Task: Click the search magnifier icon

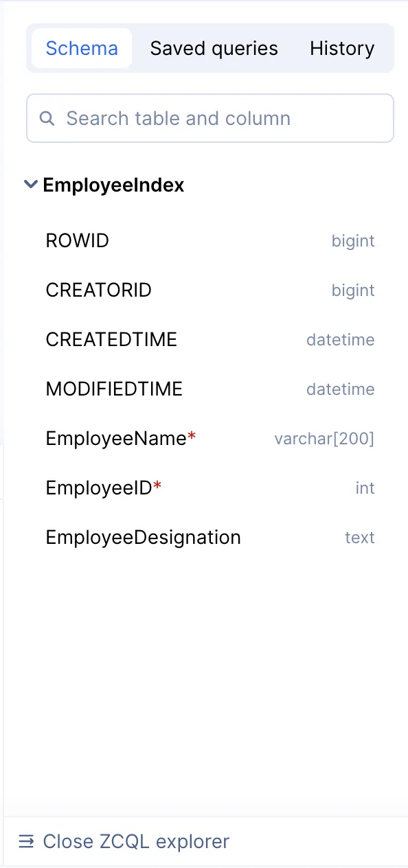Action: click(x=47, y=118)
